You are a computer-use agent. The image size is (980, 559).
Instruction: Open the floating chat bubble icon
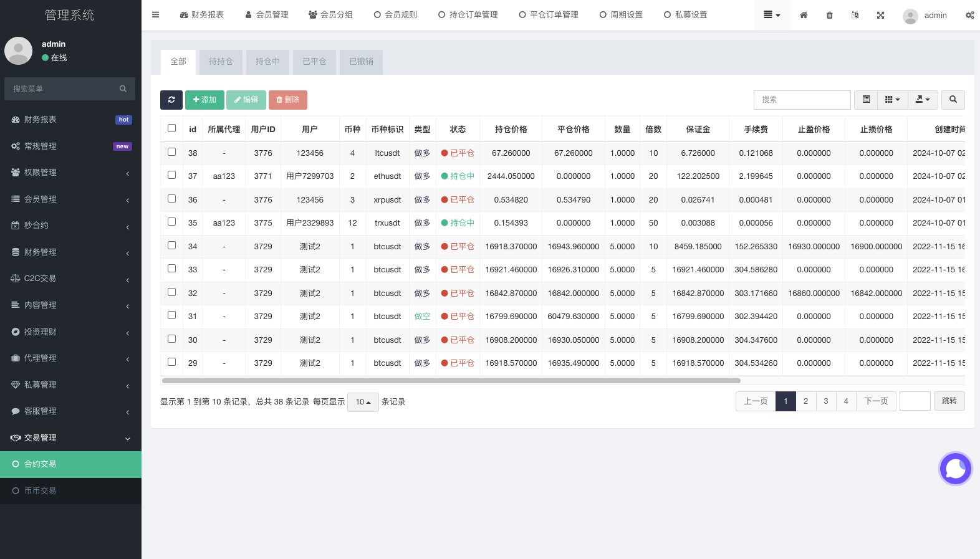point(955,469)
